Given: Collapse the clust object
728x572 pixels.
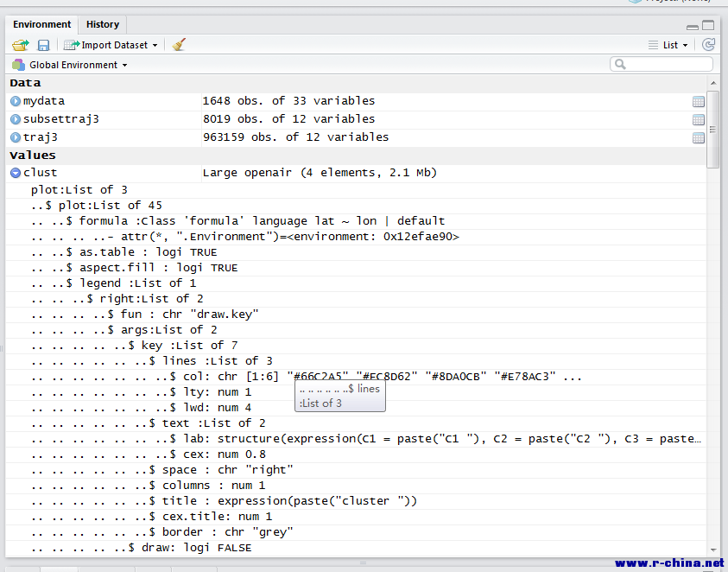Looking at the screenshot, I should tap(16, 173).
